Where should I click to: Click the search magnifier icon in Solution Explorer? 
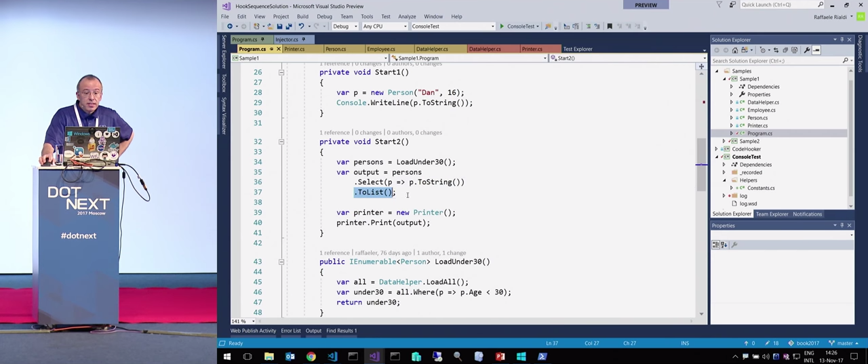pyautogui.click(x=845, y=60)
